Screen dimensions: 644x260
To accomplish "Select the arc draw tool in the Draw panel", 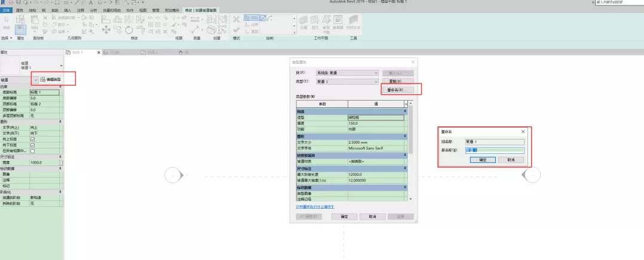I will [x=271, y=18].
